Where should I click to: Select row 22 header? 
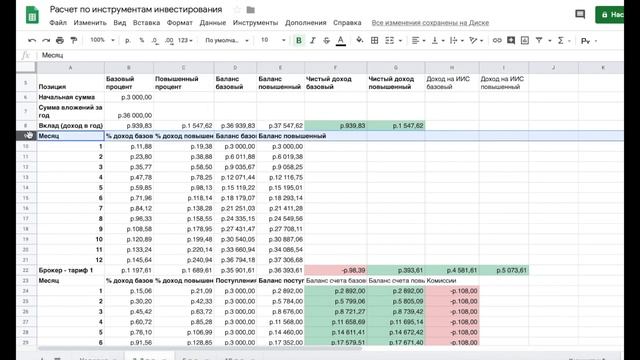(27, 270)
